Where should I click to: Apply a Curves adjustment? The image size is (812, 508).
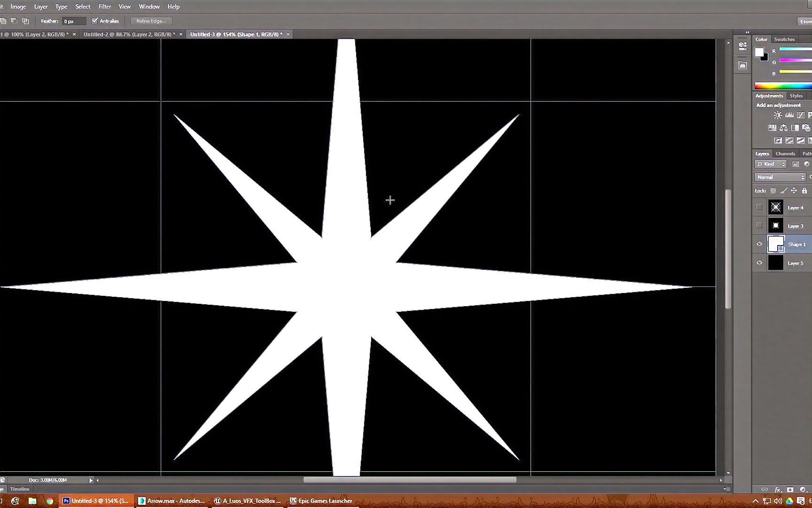800,115
